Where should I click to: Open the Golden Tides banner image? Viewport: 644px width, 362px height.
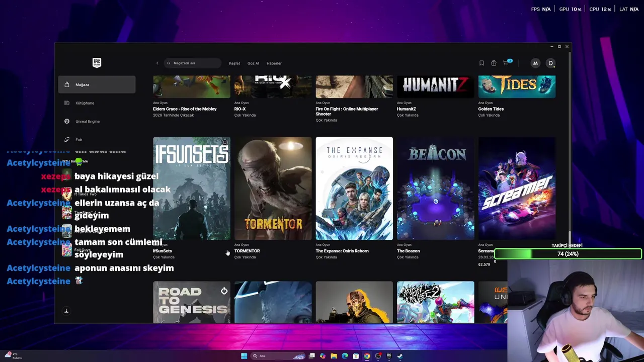coord(517,86)
